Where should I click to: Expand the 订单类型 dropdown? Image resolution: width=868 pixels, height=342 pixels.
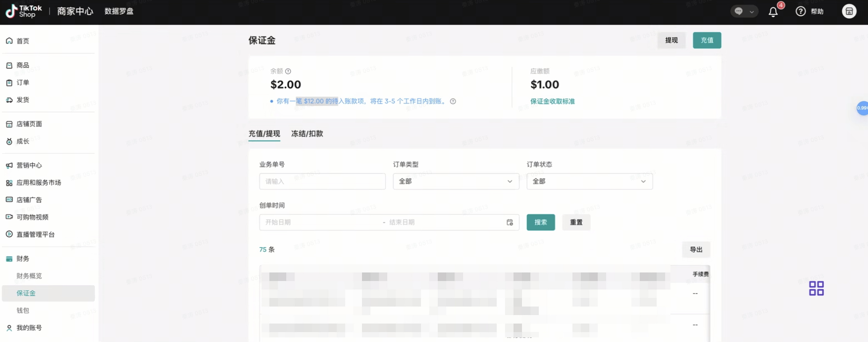(x=456, y=181)
